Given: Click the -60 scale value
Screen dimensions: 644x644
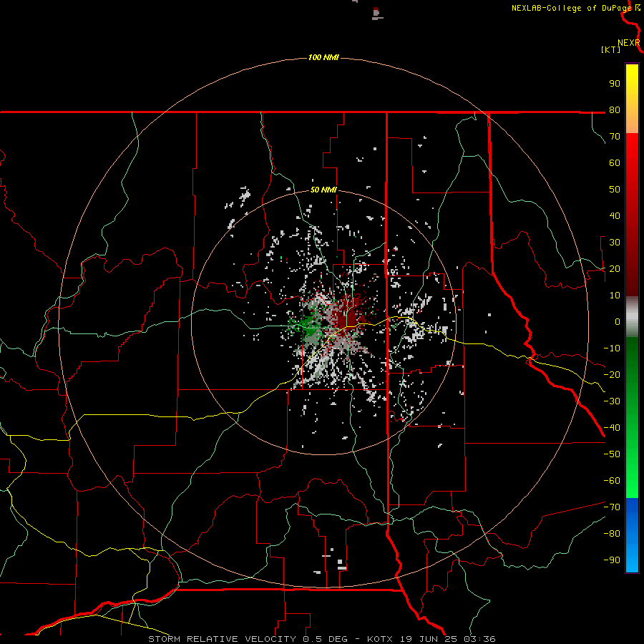Looking at the screenshot, I should (x=612, y=481).
